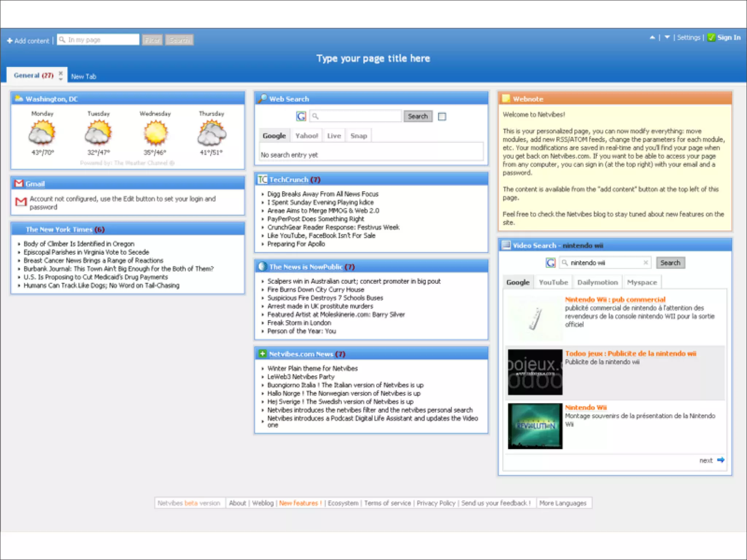Click the greyed Search button in the top bar
Screen dimensions: 747x560
click(x=179, y=40)
